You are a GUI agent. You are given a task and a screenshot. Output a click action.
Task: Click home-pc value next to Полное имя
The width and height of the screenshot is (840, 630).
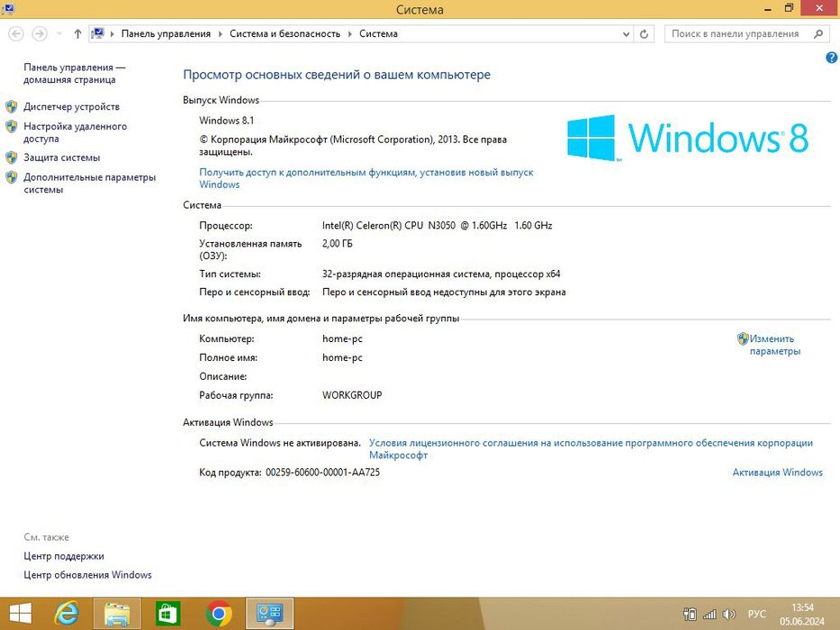[342, 358]
